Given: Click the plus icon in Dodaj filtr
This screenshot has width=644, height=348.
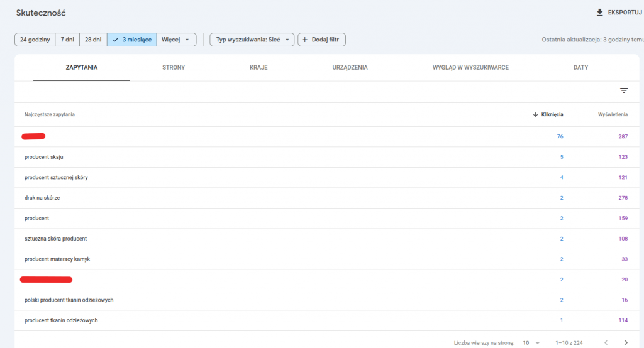Looking at the screenshot, I should [306, 40].
